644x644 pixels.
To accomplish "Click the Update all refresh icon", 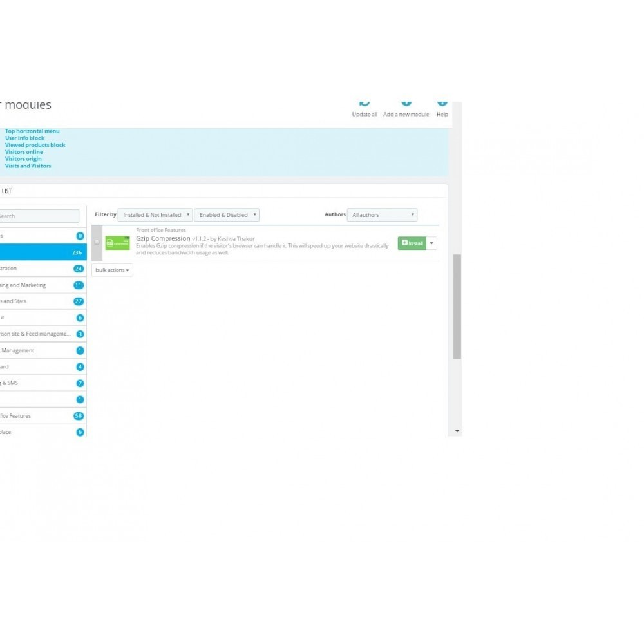I will point(365,104).
